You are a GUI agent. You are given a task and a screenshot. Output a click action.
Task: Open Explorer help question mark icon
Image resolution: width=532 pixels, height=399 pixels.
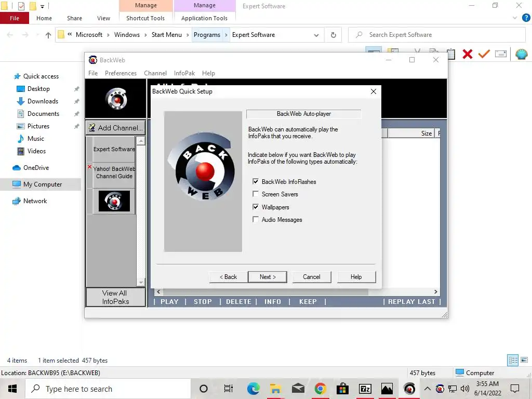pyautogui.click(x=526, y=18)
